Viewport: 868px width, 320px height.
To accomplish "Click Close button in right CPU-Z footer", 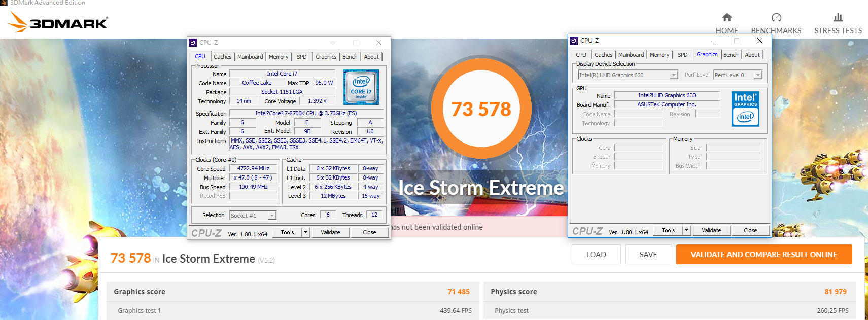I will pos(750,230).
